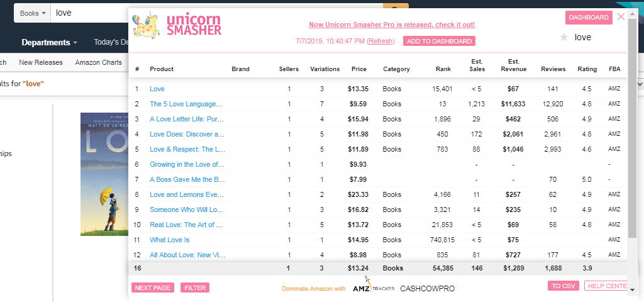Sort by the Brand column header
The width and height of the screenshot is (644, 302).
click(x=240, y=69)
